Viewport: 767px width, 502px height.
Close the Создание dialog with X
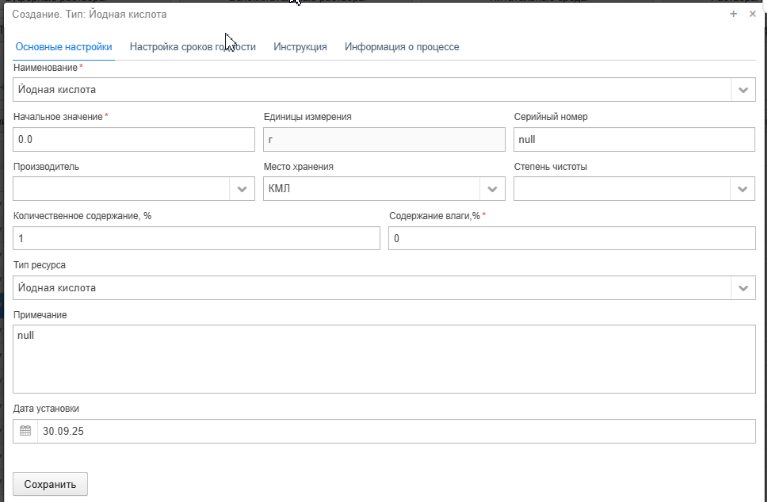(752, 14)
